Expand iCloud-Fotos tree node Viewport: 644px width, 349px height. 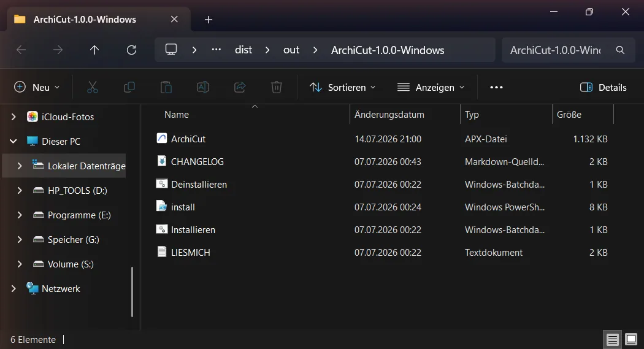point(13,117)
